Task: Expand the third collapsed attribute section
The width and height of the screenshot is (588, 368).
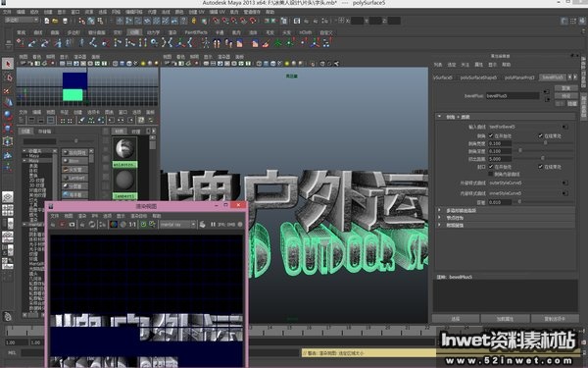Action: click(x=439, y=225)
